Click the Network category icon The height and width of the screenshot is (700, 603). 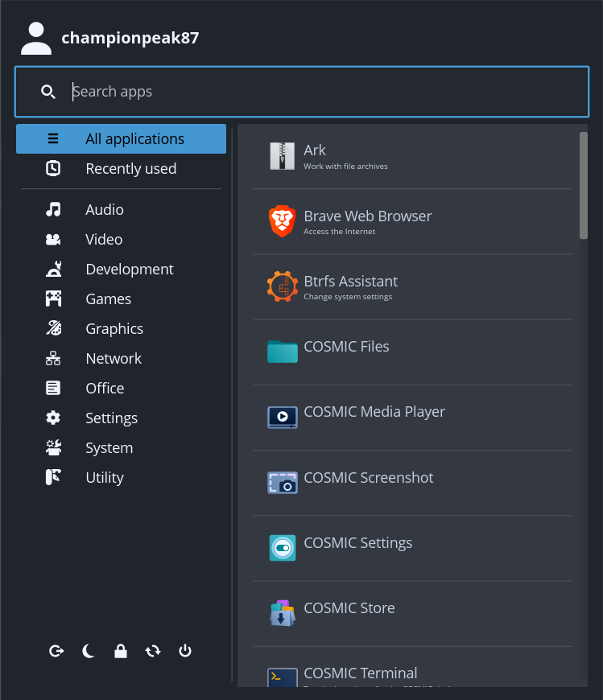[x=53, y=359]
